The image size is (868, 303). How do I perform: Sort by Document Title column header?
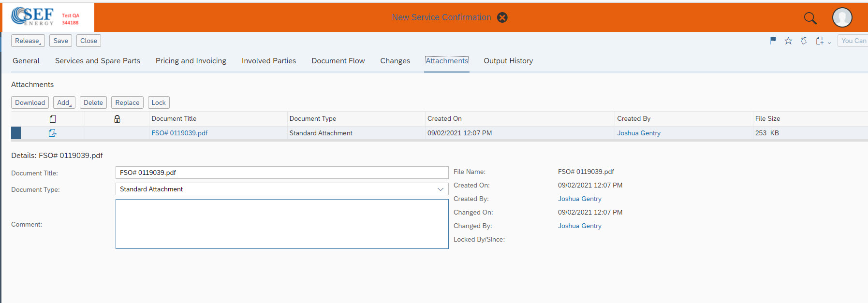[x=174, y=118]
